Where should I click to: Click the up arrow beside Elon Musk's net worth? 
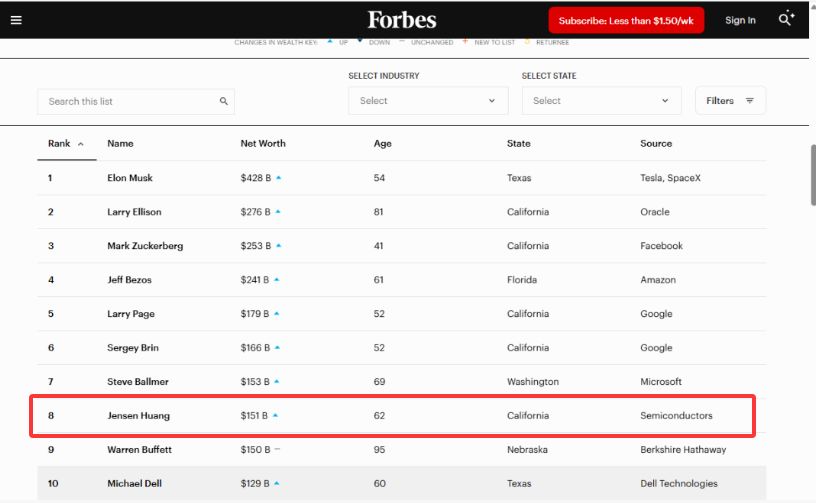279,178
